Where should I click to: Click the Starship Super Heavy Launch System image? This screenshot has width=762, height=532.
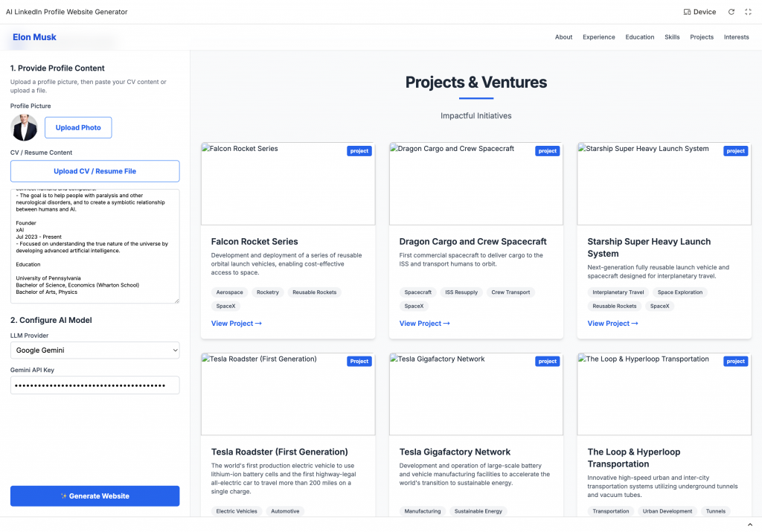pyautogui.click(x=665, y=184)
